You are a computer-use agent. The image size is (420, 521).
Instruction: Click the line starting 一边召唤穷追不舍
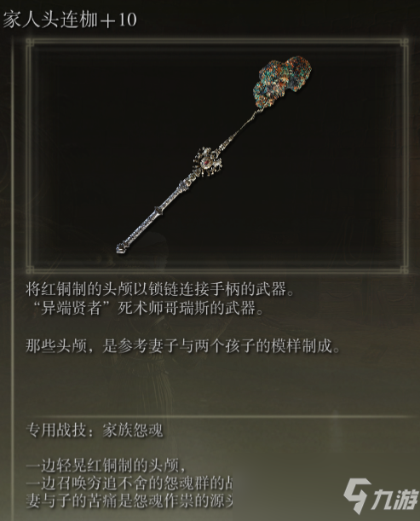pos(129,483)
